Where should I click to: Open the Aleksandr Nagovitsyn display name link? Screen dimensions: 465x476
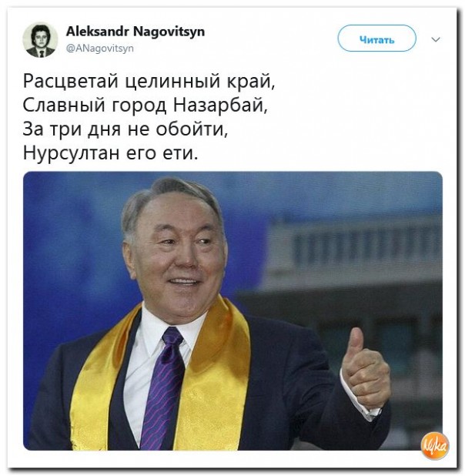tap(135, 32)
